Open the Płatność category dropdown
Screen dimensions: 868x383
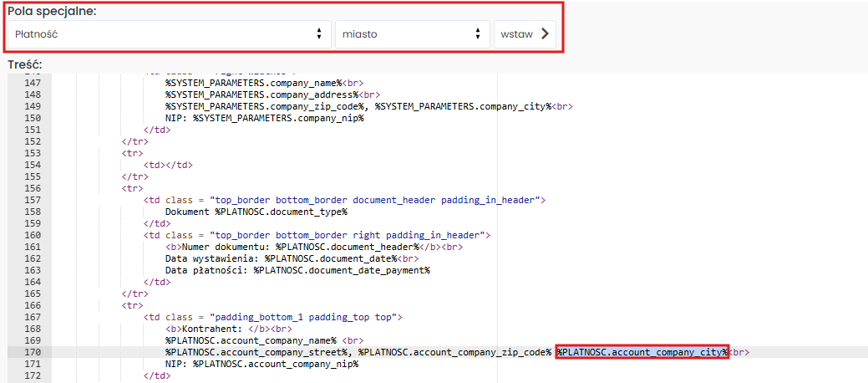coord(169,34)
